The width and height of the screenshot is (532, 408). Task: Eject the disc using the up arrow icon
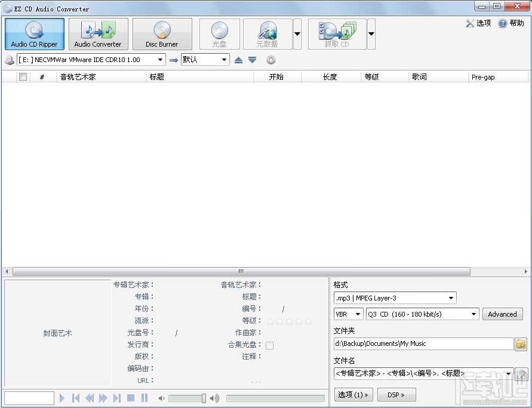click(x=239, y=60)
